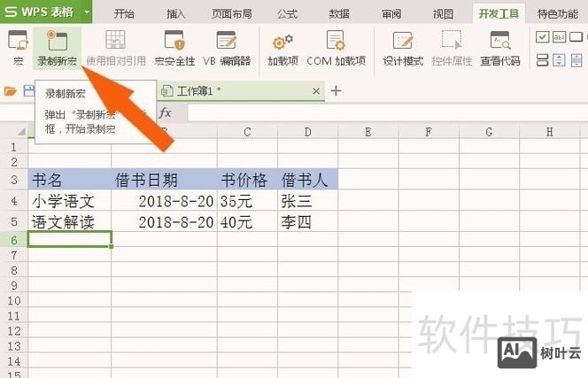Open 控件属性 control properties

[452, 48]
